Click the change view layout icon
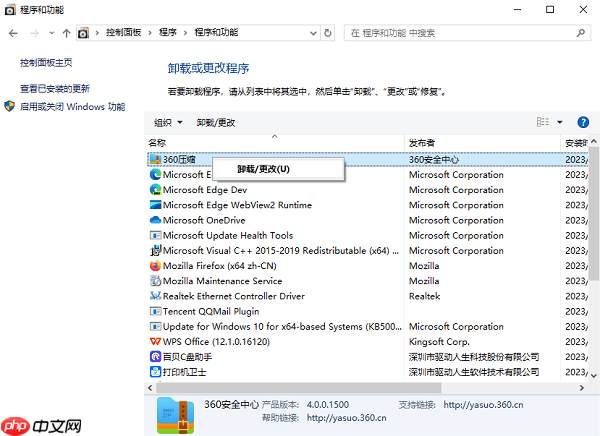The width and height of the screenshot is (600, 436). click(543, 122)
